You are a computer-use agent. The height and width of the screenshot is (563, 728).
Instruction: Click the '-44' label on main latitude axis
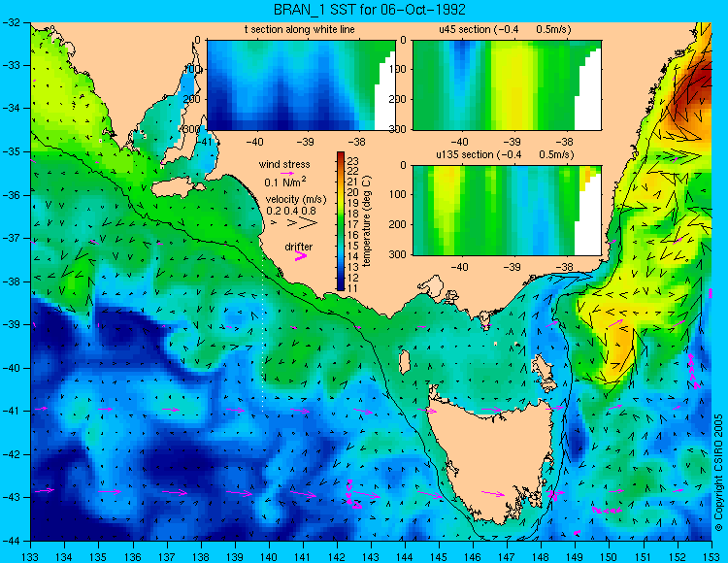[x=11, y=541]
